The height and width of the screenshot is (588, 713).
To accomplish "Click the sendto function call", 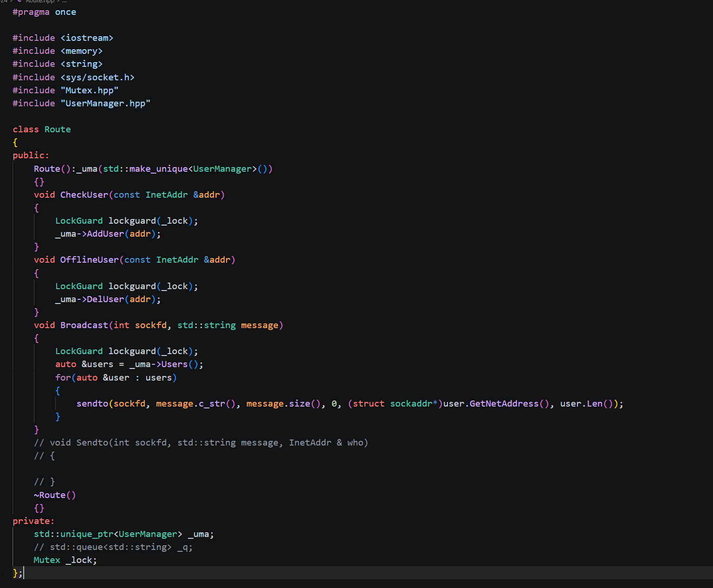I will (x=92, y=404).
